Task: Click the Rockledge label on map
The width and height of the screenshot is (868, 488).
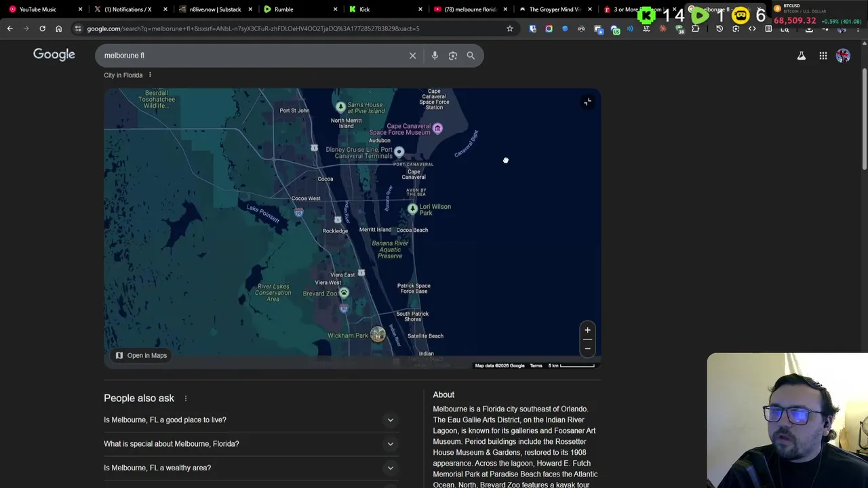Action: pos(335,231)
